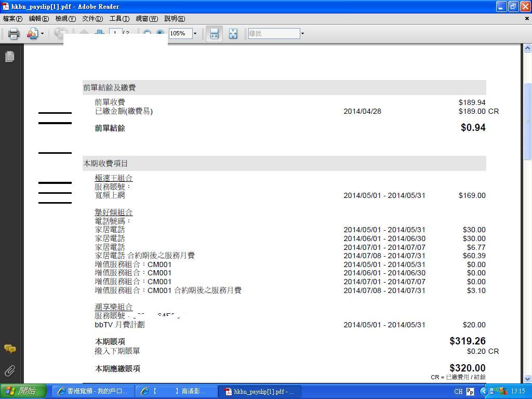Open the zoom level dropdown arrow
The width and height of the screenshot is (532, 399).
[195, 33]
